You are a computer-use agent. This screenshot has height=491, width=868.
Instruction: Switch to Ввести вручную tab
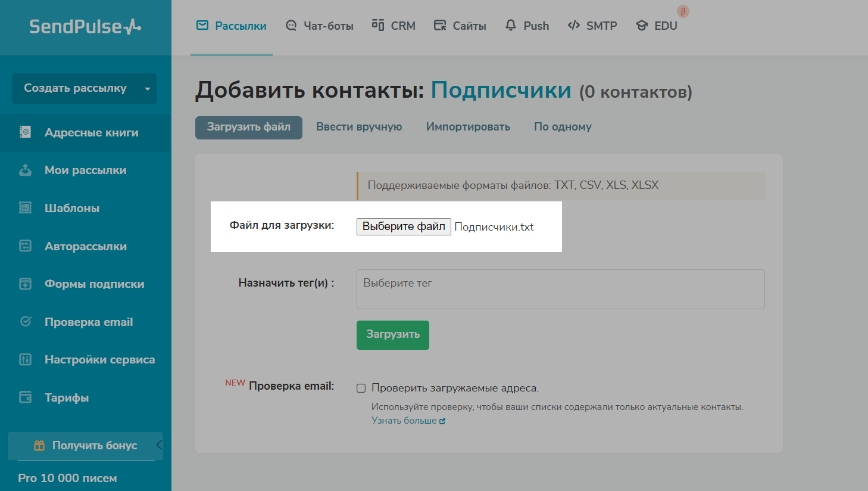click(359, 127)
